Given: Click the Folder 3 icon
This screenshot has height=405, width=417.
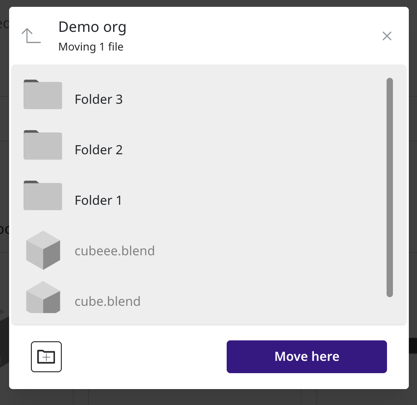Looking at the screenshot, I should [x=43, y=94].
